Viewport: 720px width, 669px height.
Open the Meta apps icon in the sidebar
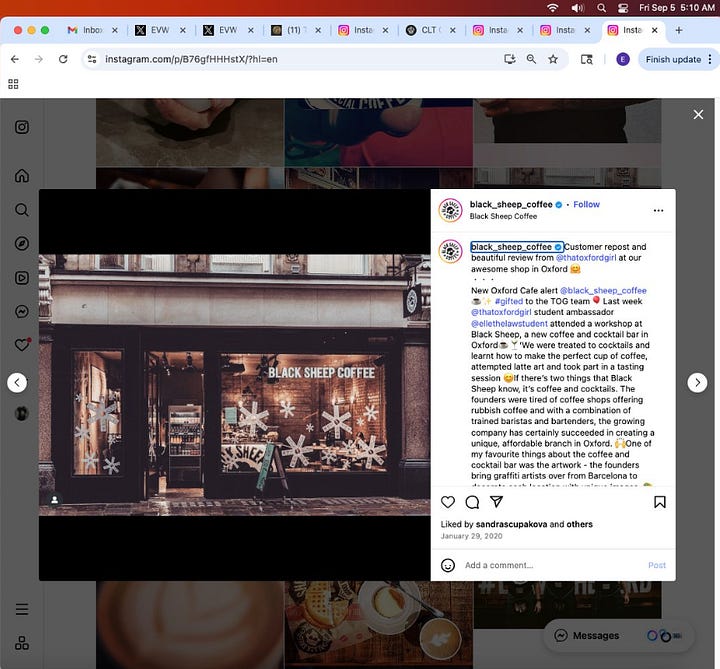22,643
